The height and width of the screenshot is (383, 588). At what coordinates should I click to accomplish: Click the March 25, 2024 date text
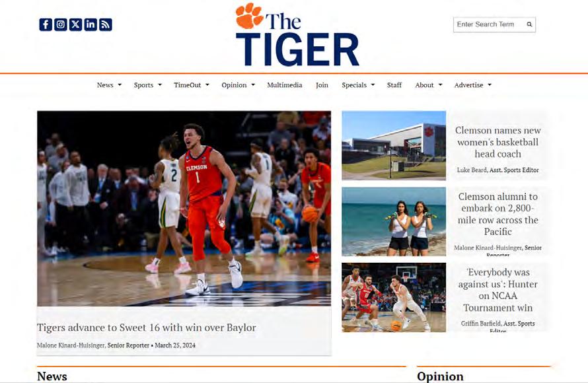coord(175,345)
